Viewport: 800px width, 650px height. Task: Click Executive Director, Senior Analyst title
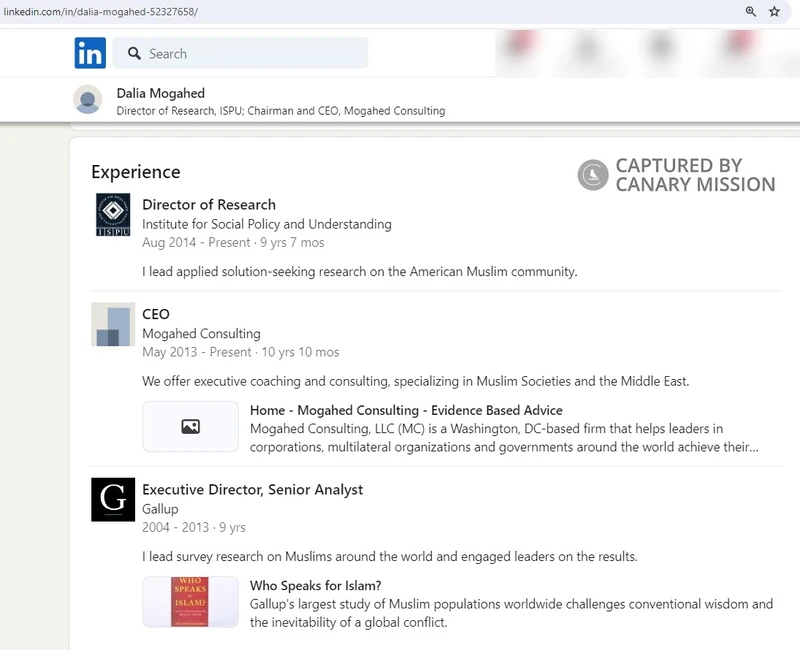(x=253, y=490)
